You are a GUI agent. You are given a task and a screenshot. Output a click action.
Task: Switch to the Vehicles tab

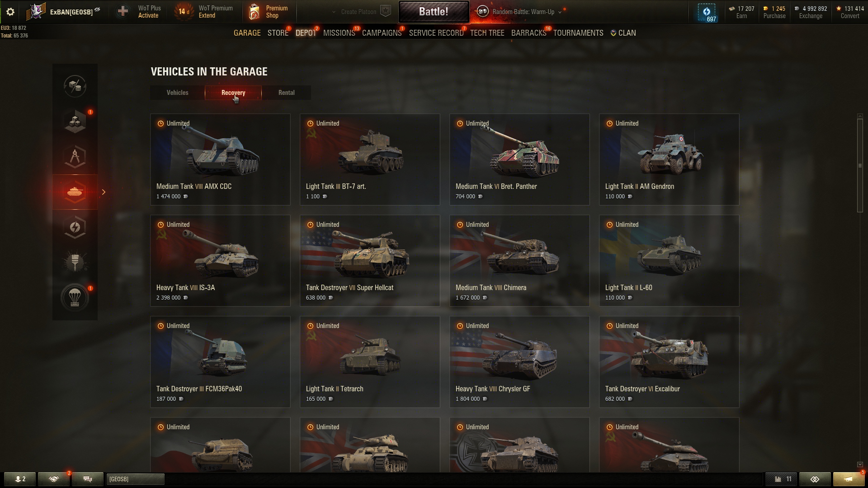177,93
